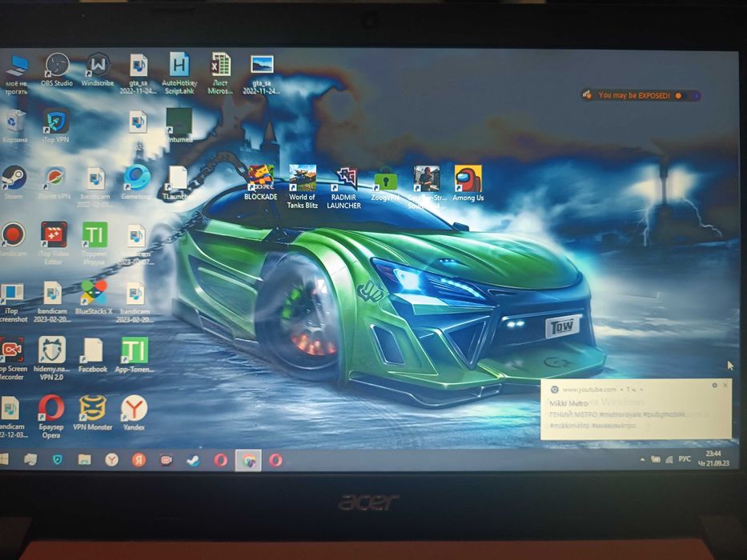Open the screen recorder camera taskbar icon

tap(166, 461)
